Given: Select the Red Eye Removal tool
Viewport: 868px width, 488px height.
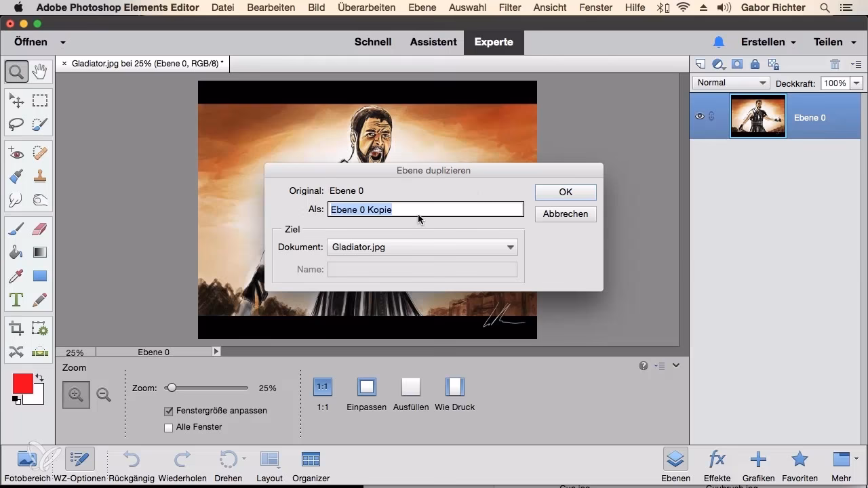Looking at the screenshot, I should pos(16,153).
